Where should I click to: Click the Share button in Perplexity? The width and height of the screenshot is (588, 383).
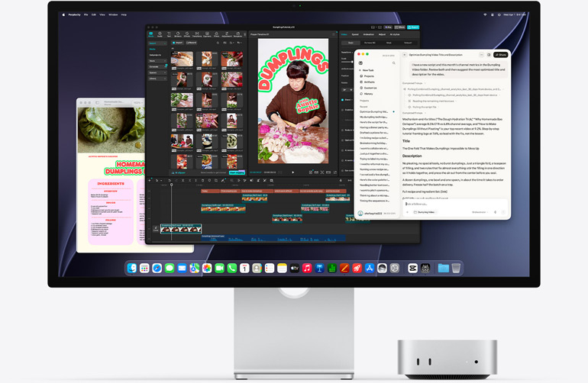point(501,55)
